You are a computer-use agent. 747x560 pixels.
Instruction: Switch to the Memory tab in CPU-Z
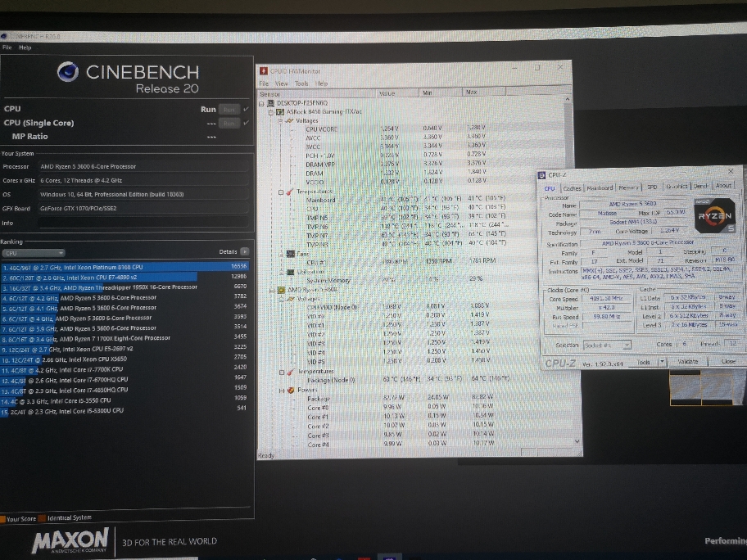[628, 187]
